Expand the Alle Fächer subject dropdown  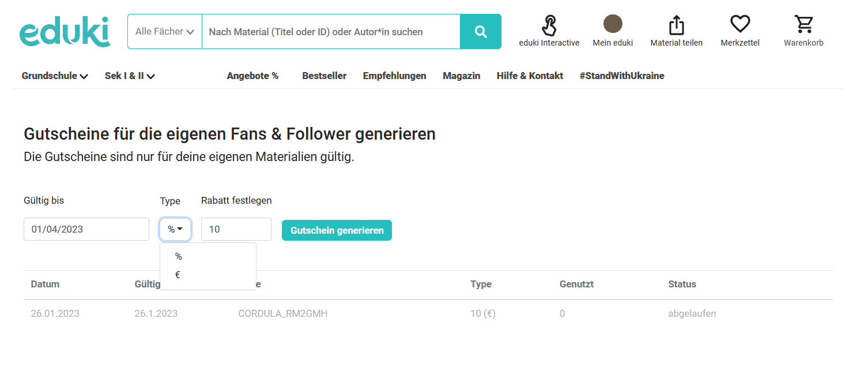click(x=165, y=32)
